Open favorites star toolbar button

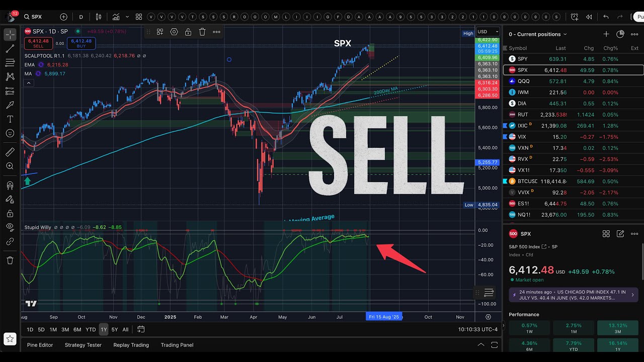click(x=10, y=339)
